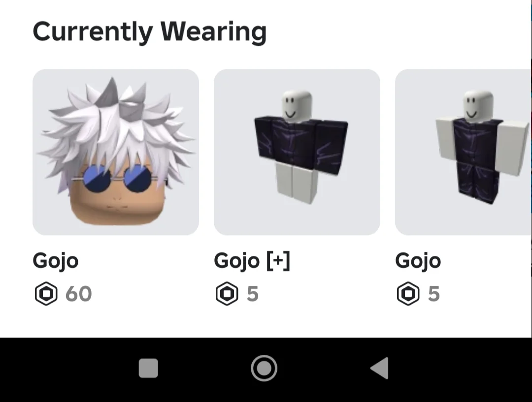Tap the Android back triangle button
Image resolution: width=532 pixels, height=402 pixels.
coord(380,368)
